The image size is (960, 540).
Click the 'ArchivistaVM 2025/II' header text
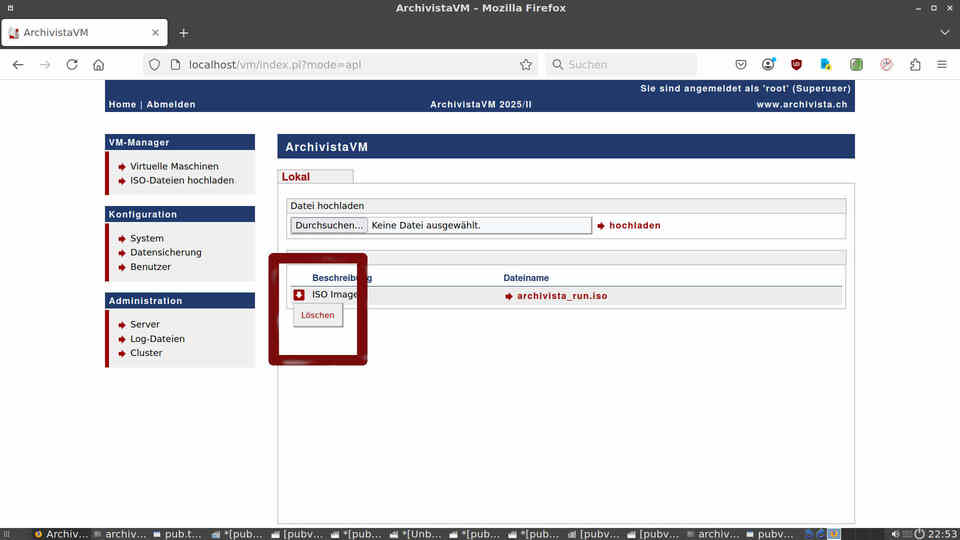[x=481, y=105]
